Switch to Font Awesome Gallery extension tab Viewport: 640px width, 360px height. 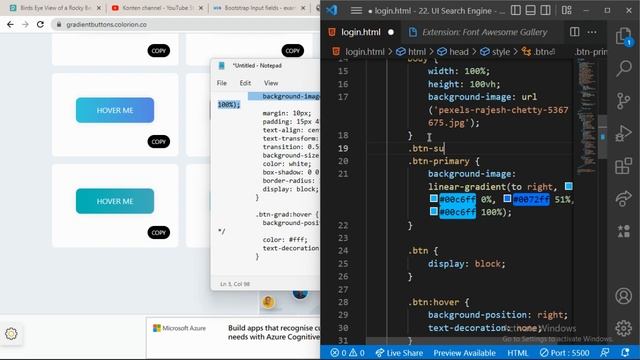click(484, 32)
